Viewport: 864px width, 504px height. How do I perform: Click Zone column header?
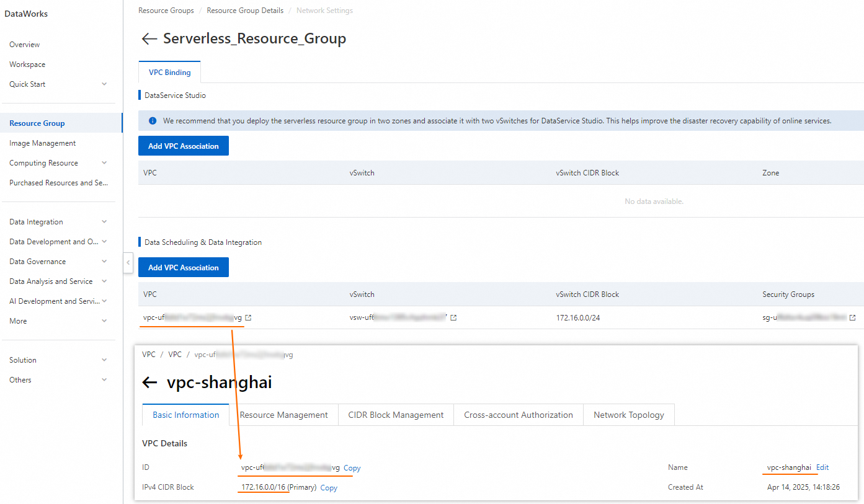click(771, 173)
